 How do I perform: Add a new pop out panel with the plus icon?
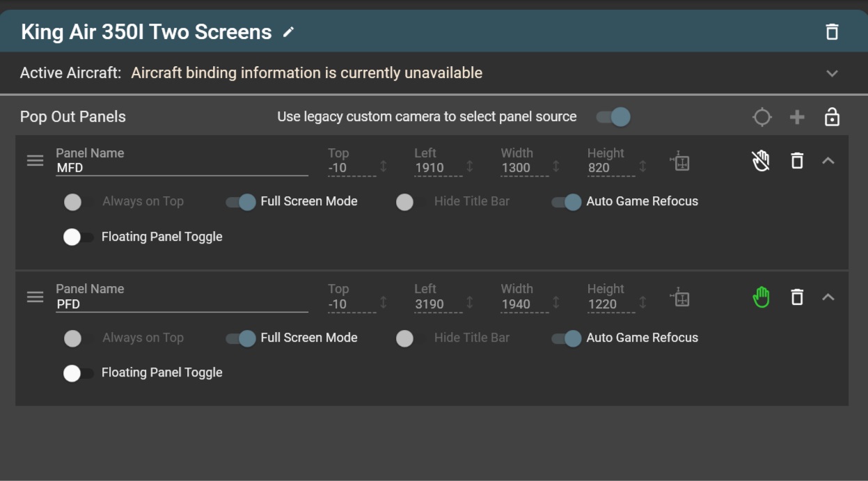click(797, 116)
